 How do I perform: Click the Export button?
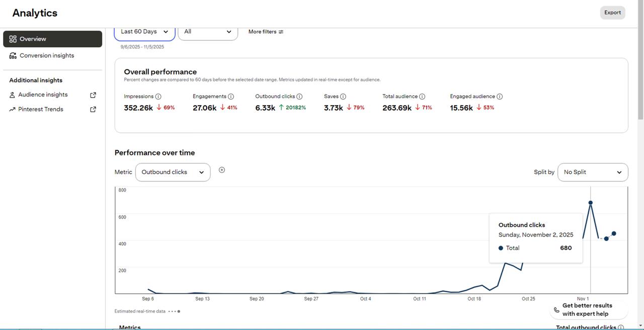pos(612,13)
